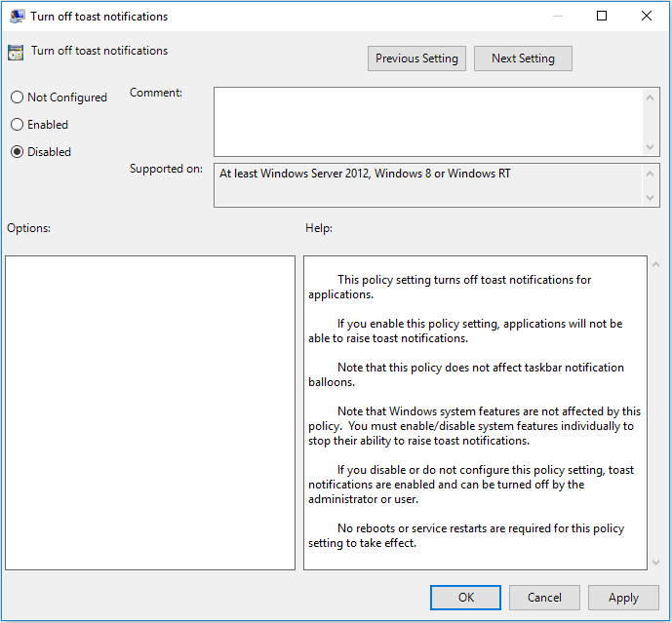Go to Next Setting
Viewport: 672px width, 623px height.
point(523,58)
